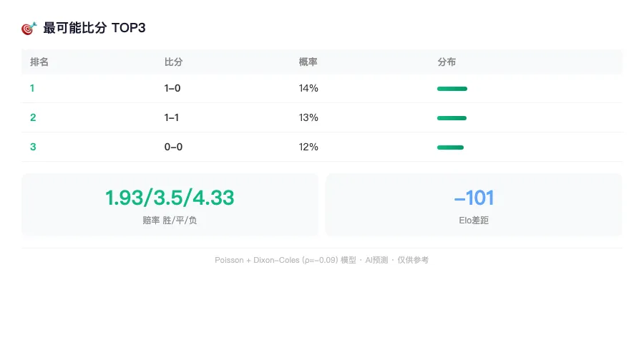The width and height of the screenshot is (644, 358).
Task: Click the distribution bar for 1–0
Action: [452, 89]
